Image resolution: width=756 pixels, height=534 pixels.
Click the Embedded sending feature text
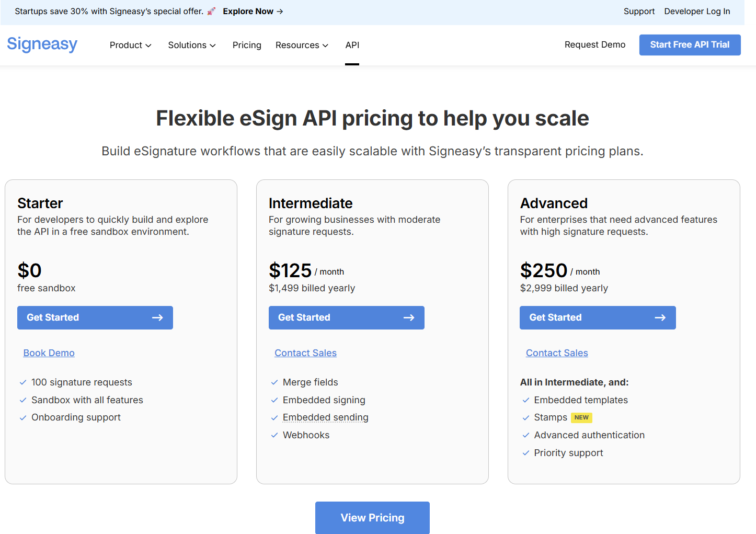(326, 417)
